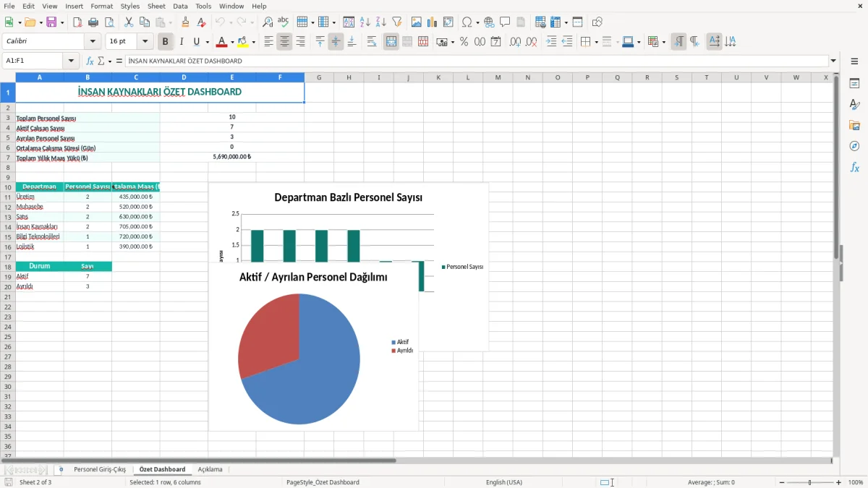The height and width of the screenshot is (488, 868).
Task: Switch to Personel Giriş-Çıkış sheet tab
Action: tap(100, 469)
